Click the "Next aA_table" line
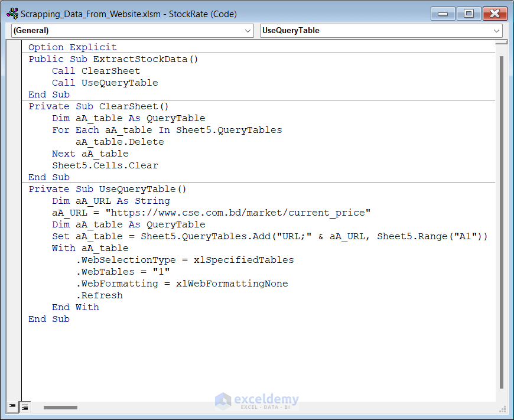The width and height of the screenshot is (514, 420). point(90,154)
